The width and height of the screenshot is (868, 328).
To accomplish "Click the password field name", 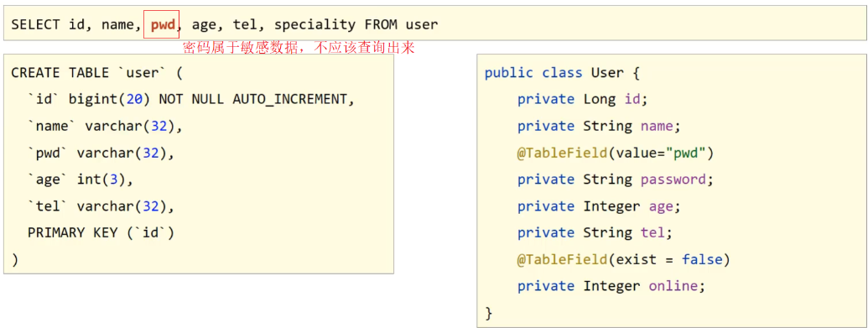I will pyautogui.click(x=673, y=180).
